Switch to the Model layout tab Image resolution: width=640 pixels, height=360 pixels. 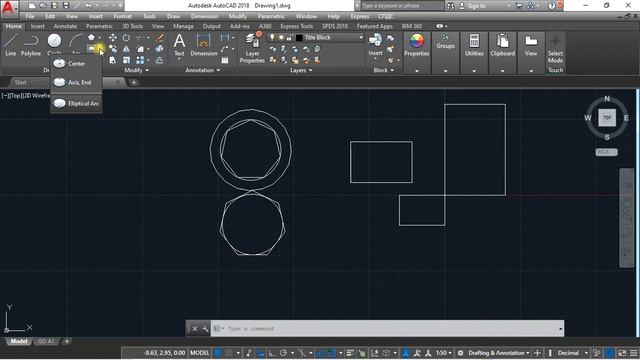18,341
